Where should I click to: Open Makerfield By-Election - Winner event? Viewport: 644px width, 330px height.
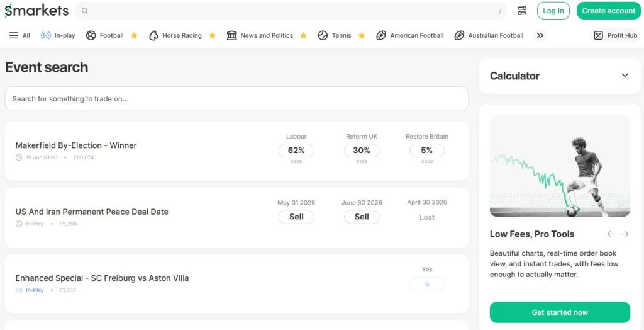coord(76,145)
